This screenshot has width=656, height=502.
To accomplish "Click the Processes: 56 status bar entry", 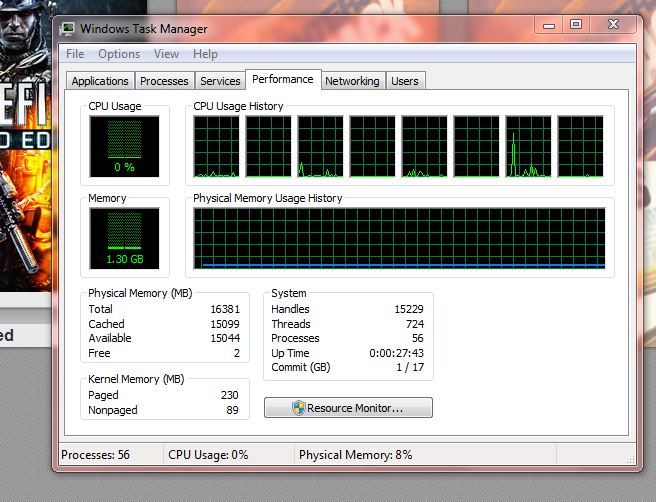I will pos(95,455).
